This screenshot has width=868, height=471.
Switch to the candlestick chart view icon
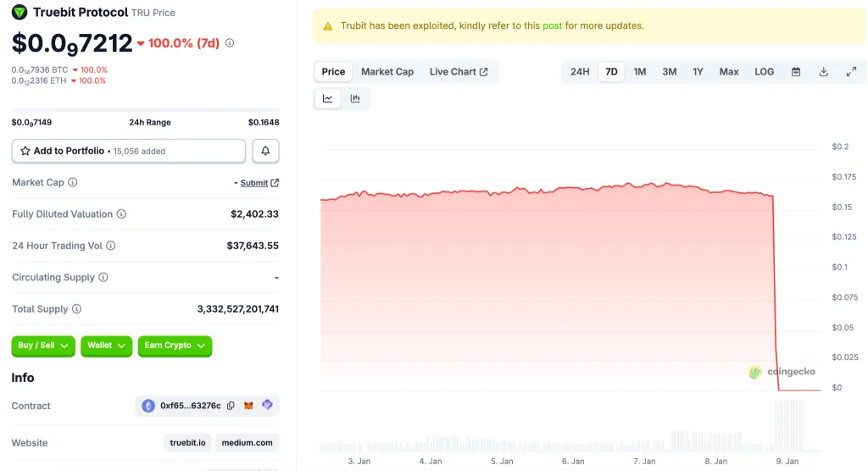click(355, 98)
